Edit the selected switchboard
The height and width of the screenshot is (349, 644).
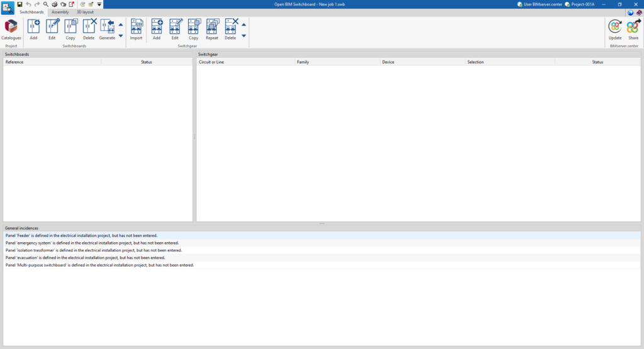pyautogui.click(x=52, y=30)
